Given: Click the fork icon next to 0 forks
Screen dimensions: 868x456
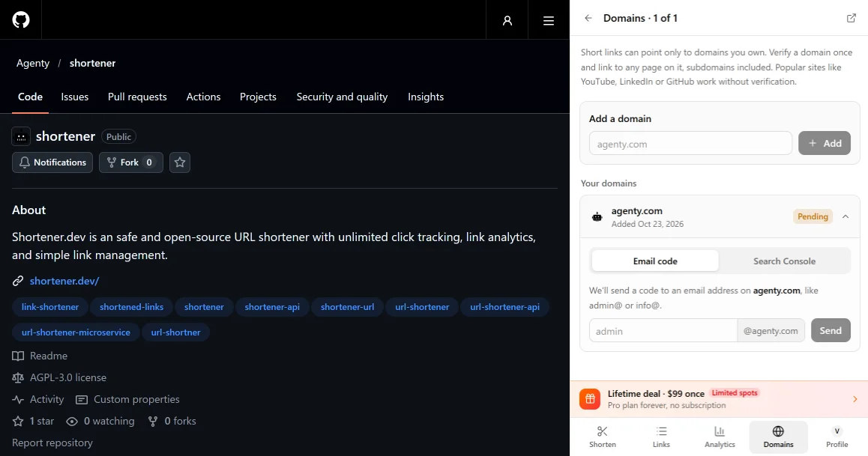Looking at the screenshot, I should pyautogui.click(x=153, y=421).
